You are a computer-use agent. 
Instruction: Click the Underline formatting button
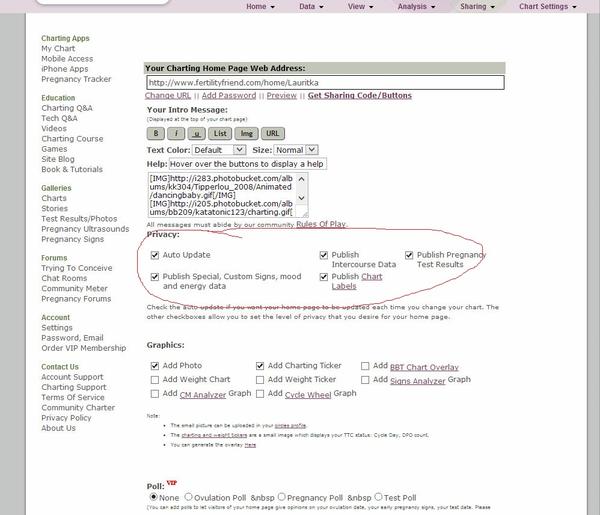[x=197, y=133]
